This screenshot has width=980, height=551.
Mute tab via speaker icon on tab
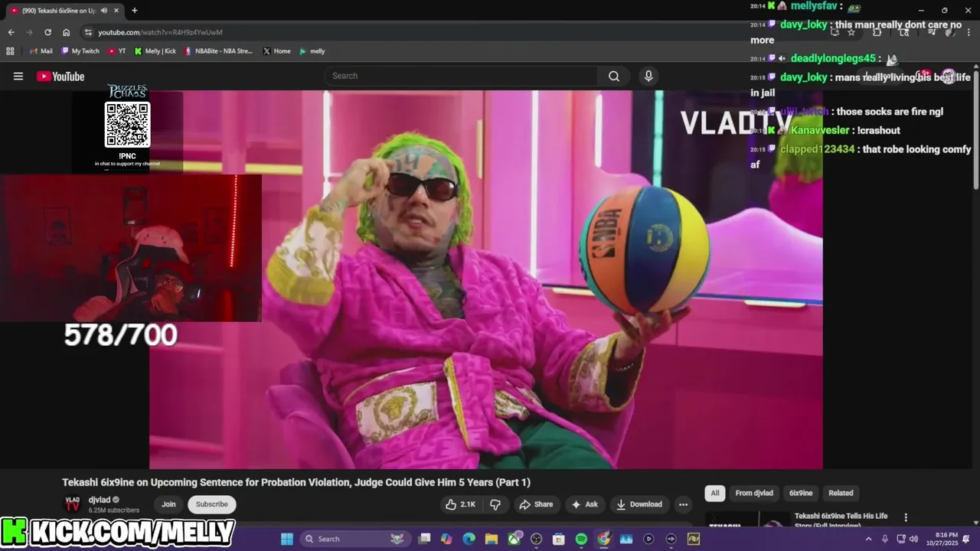pyautogui.click(x=104, y=11)
